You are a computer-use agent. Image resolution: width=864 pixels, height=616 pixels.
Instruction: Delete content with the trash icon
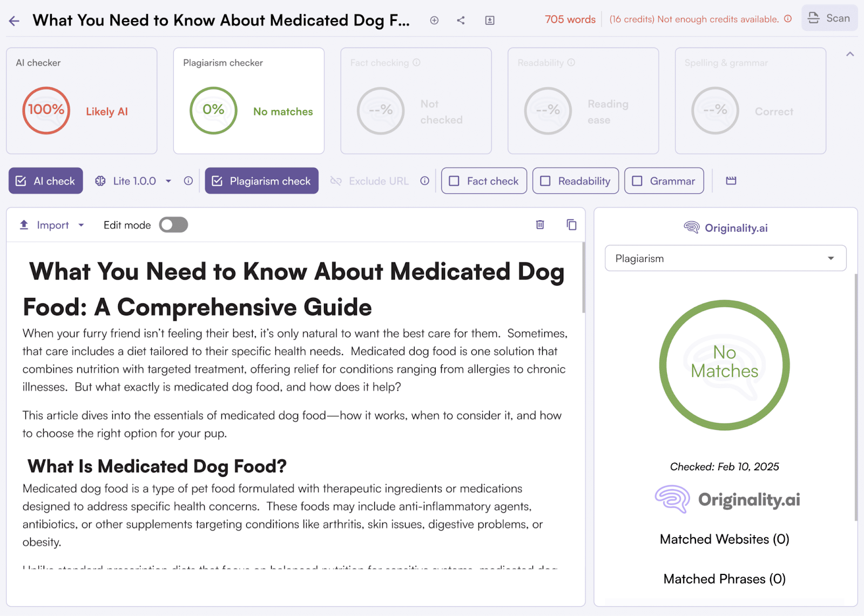coord(539,225)
